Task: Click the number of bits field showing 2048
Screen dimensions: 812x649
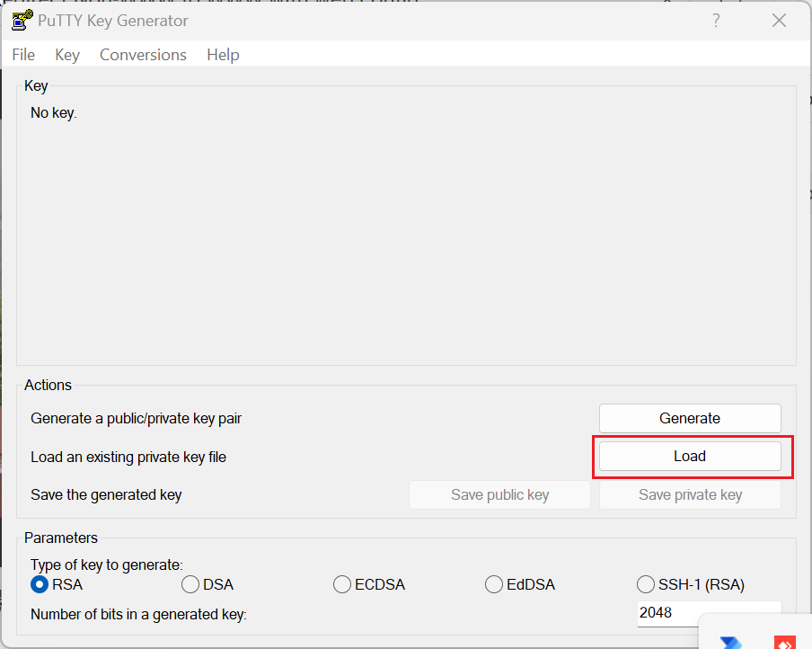Action: [x=709, y=613]
